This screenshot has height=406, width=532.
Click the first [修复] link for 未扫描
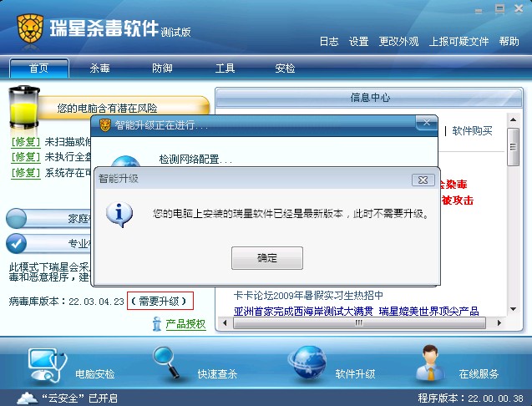coord(26,141)
